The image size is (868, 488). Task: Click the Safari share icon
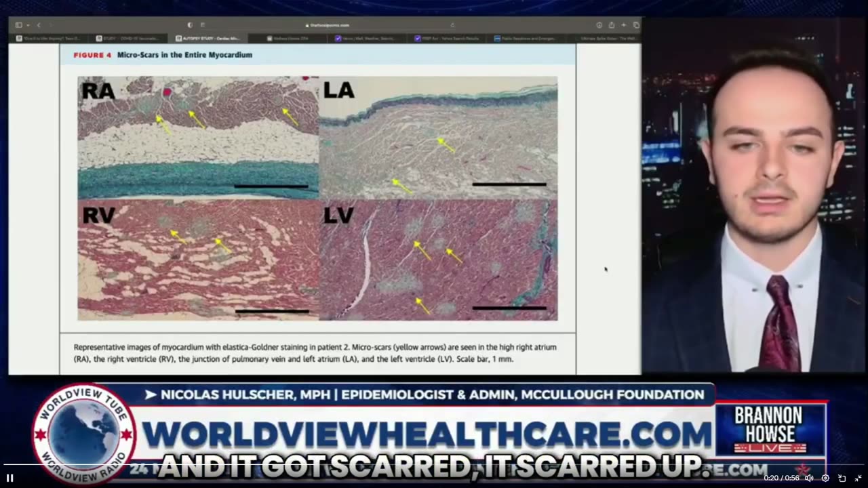612,25
